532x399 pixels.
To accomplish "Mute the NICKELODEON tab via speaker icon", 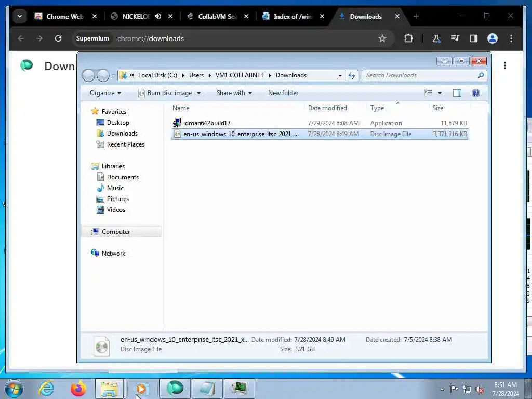I will [x=158, y=16].
